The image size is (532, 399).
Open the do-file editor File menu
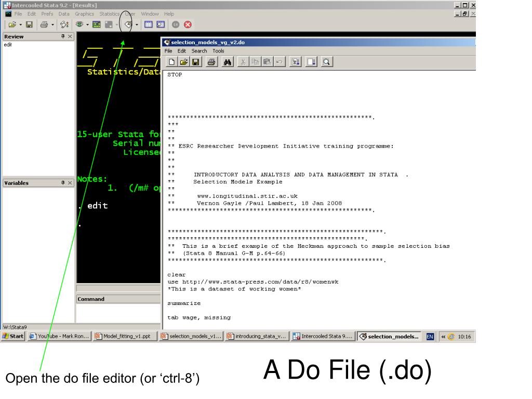click(x=168, y=51)
